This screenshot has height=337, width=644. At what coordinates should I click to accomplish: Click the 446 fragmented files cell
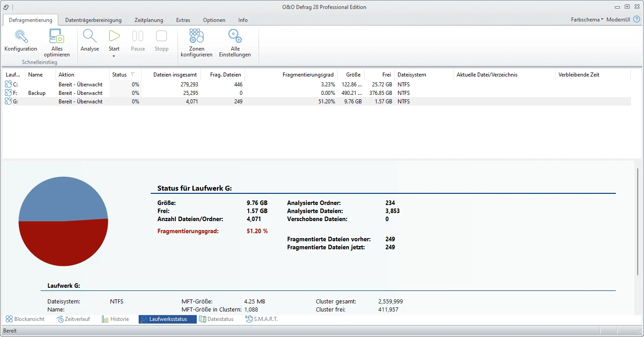click(238, 85)
